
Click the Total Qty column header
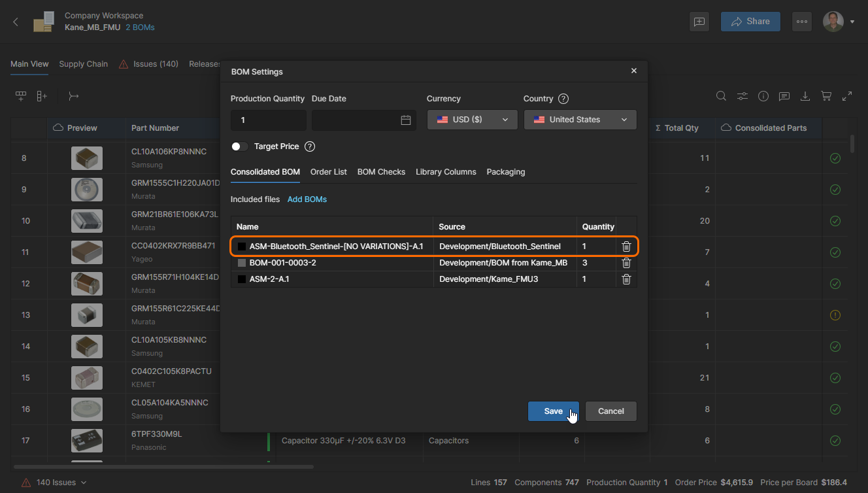click(682, 128)
